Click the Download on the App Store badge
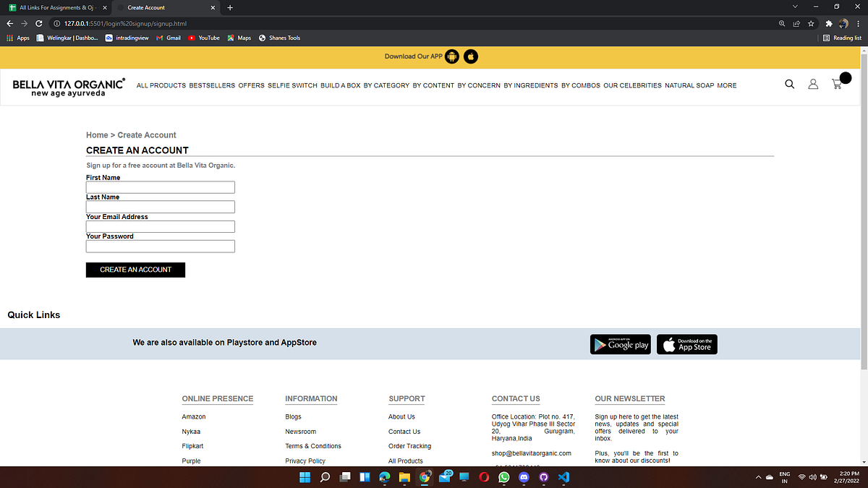Image resolution: width=868 pixels, height=488 pixels. pyautogui.click(x=686, y=344)
